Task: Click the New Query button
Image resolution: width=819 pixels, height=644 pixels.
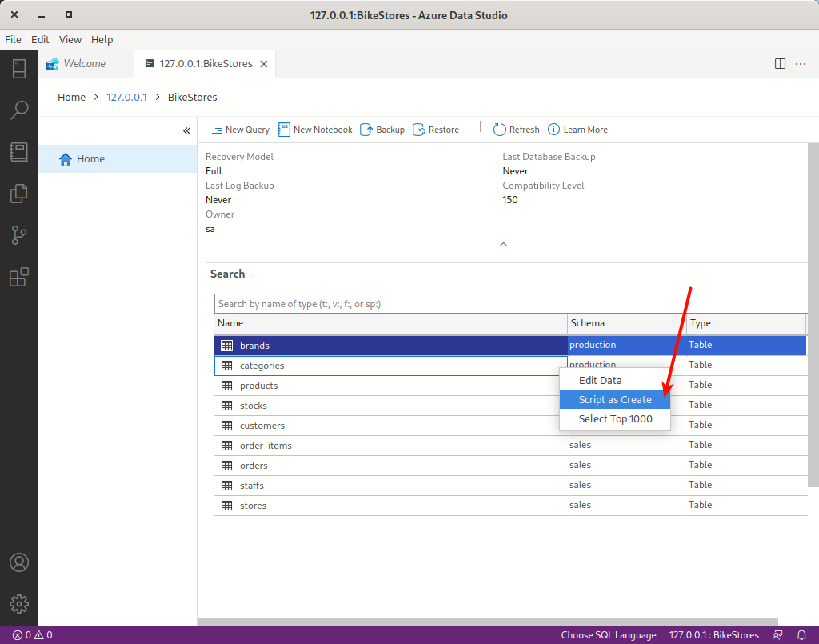Action: click(238, 129)
